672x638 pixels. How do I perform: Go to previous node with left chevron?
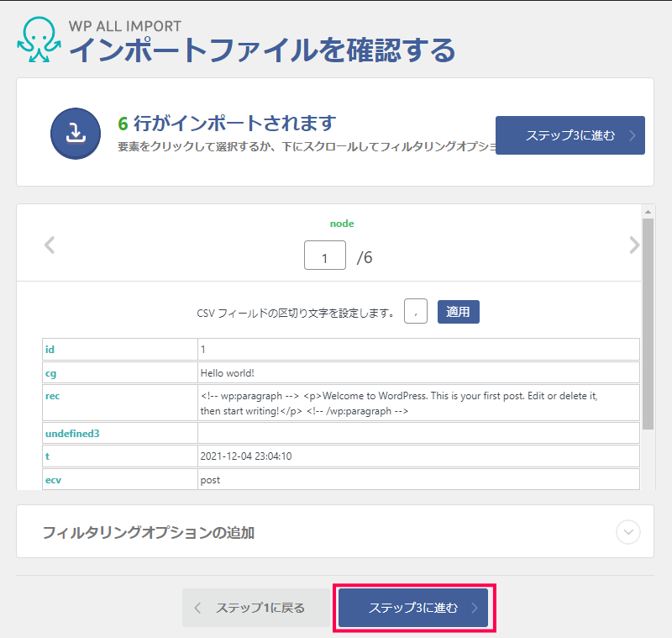tap(50, 245)
